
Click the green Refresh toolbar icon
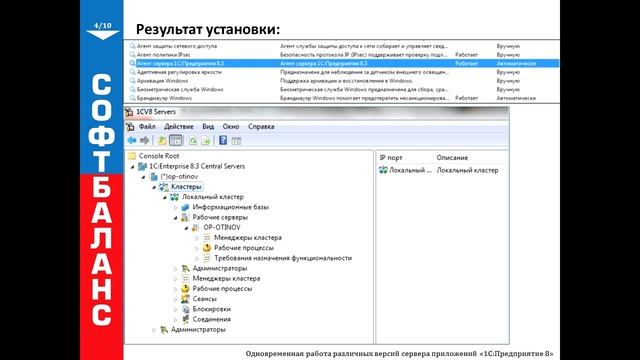coord(193,141)
